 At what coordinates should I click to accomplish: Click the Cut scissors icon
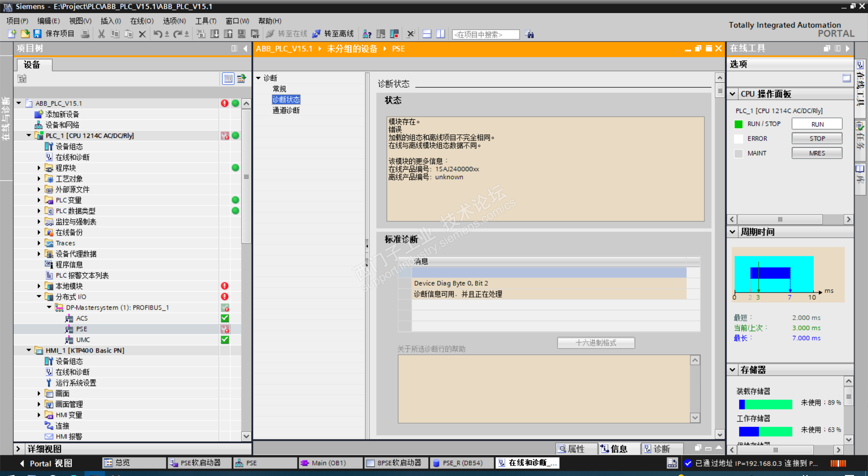coord(101,34)
